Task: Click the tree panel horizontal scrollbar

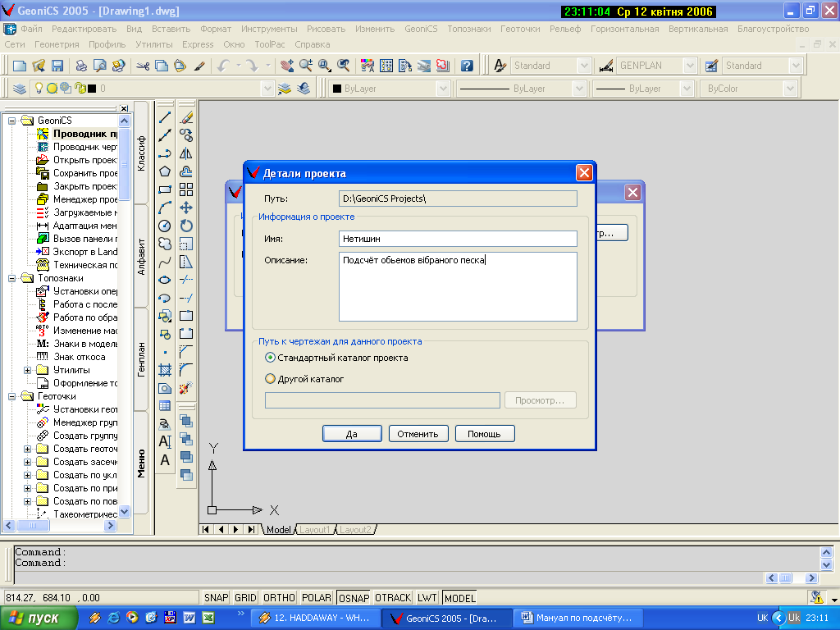Action: 59,526
